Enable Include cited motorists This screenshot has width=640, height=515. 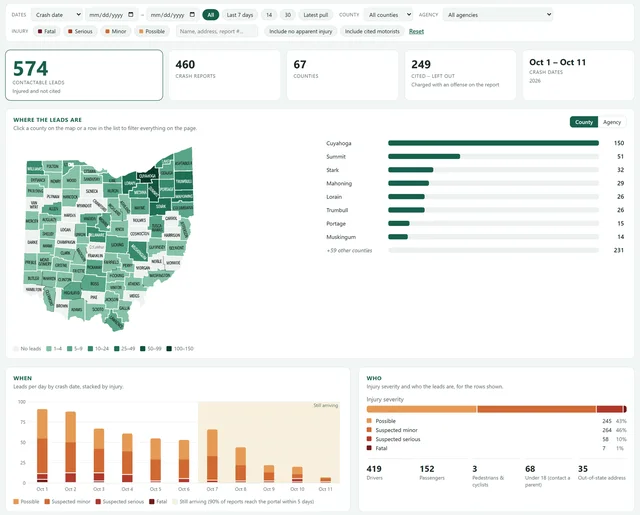coord(372,31)
